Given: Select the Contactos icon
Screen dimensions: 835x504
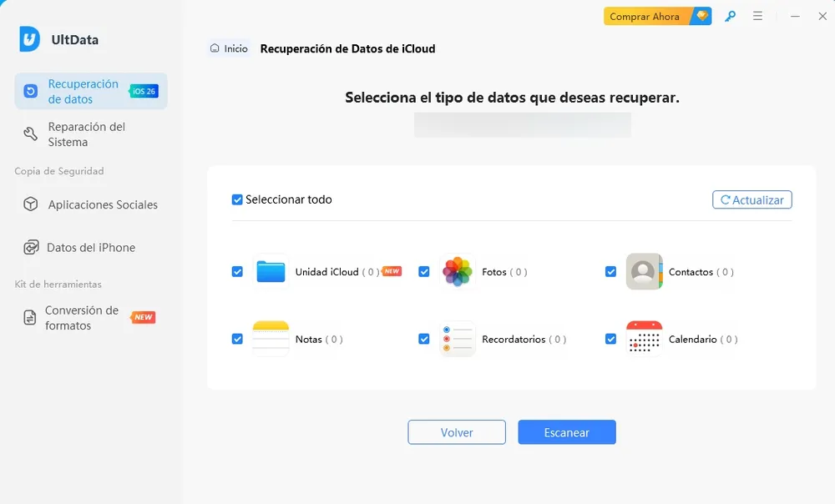Looking at the screenshot, I should coord(644,271).
